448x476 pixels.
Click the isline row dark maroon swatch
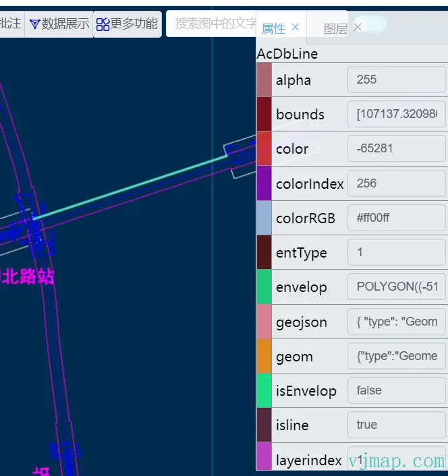pyautogui.click(x=264, y=425)
